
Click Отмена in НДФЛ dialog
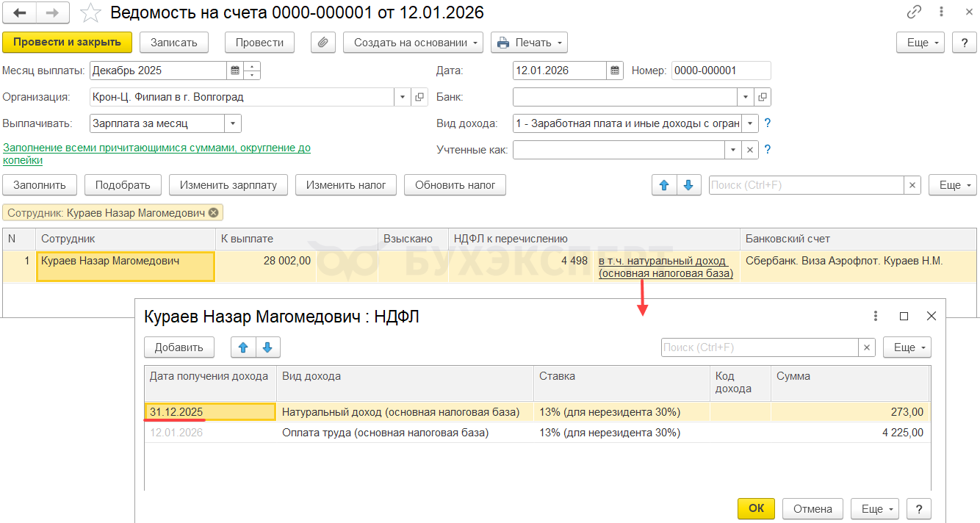(813, 508)
